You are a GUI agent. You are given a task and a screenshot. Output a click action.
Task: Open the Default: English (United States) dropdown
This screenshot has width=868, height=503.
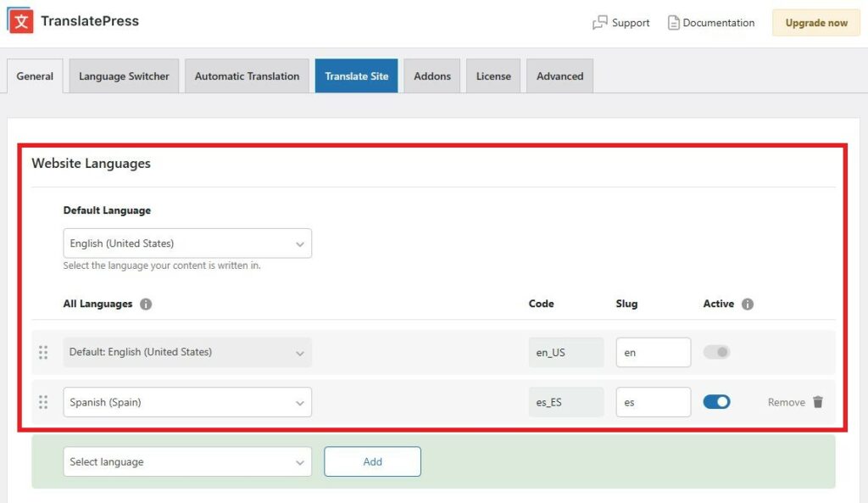click(186, 352)
